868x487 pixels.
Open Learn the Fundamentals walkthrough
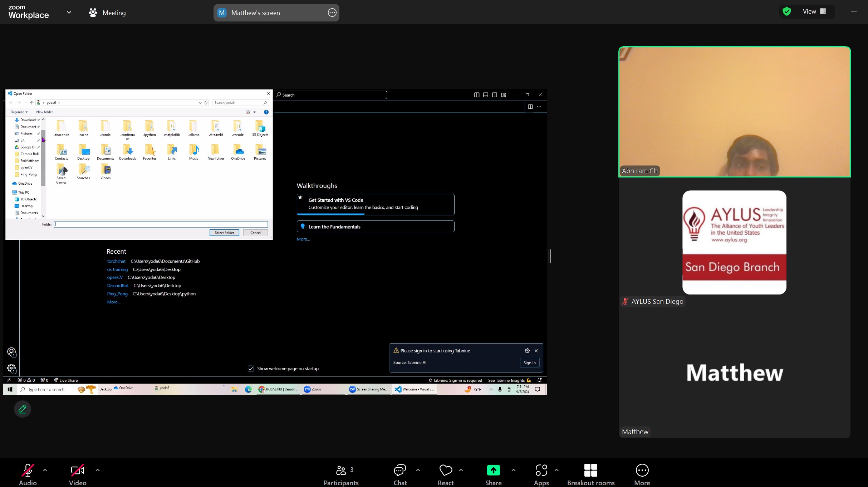[376, 227]
